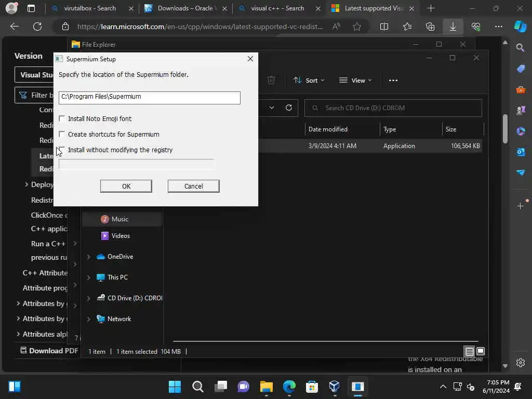
Task: Open Edge sidebar Tools briefcase icon
Action: point(521,90)
